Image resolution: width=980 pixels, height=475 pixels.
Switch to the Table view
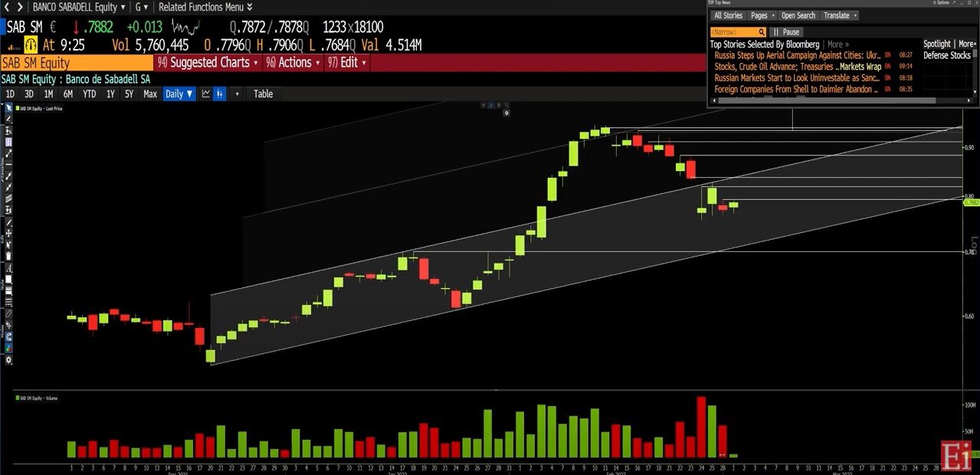(x=263, y=94)
